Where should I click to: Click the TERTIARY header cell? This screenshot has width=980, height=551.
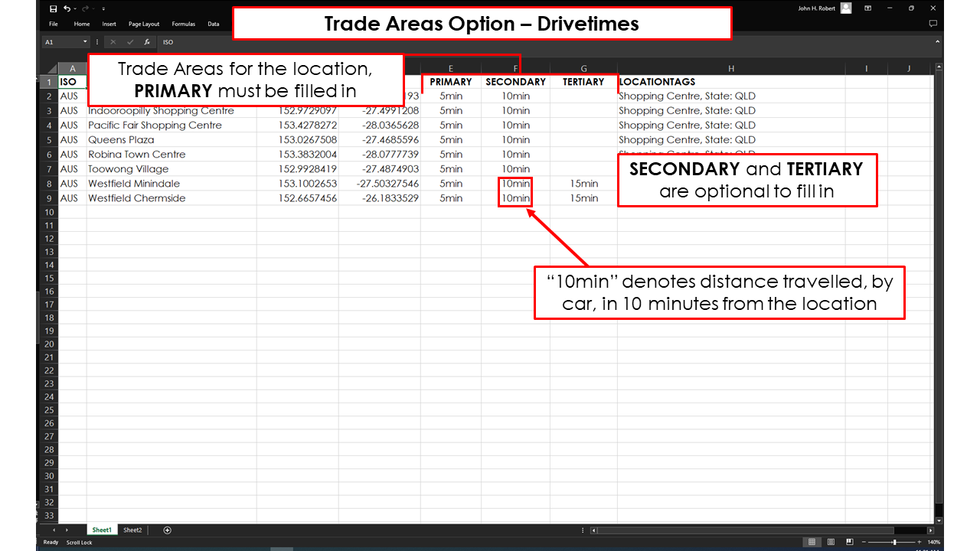click(x=583, y=82)
